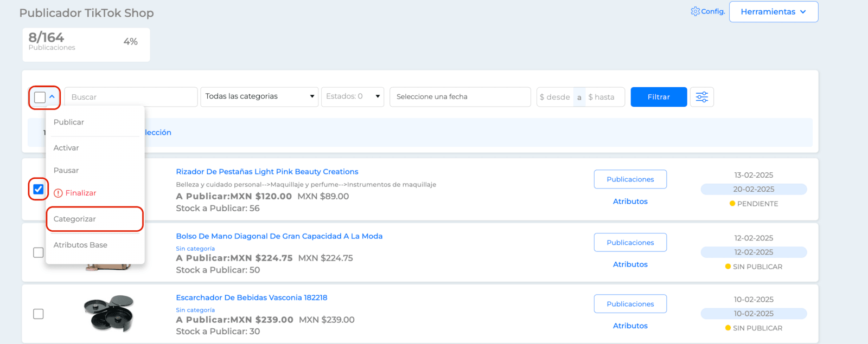Open Atributos link for Bolso De Mano
The width and height of the screenshot is (868, 344).
(630, 264)
